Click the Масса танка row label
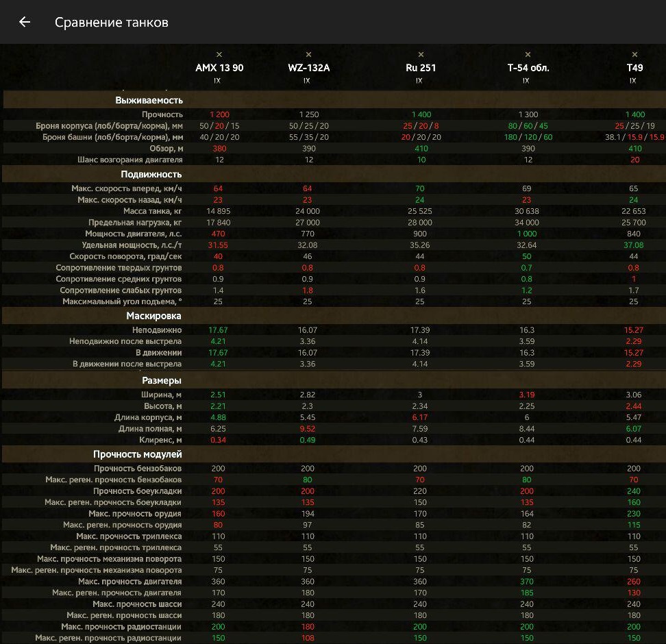The width and height of the screenshot is (666, 644). coord(153,211)
